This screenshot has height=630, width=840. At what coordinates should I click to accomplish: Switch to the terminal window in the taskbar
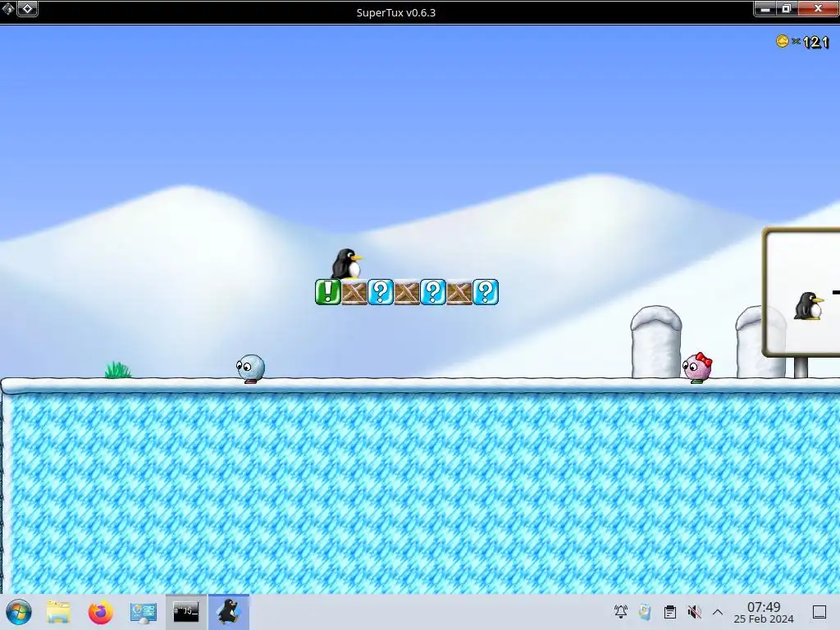[186, 612]
